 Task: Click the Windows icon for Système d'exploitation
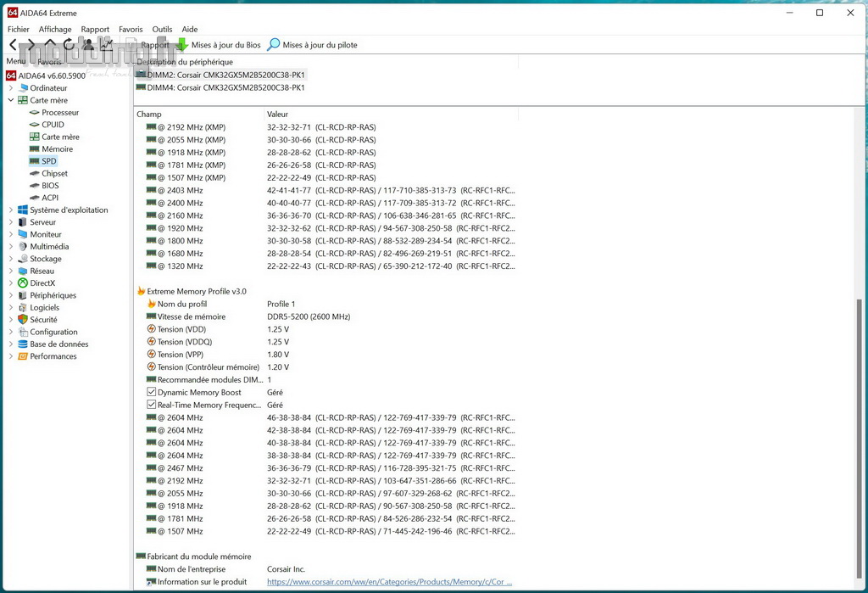coord(23,210)
